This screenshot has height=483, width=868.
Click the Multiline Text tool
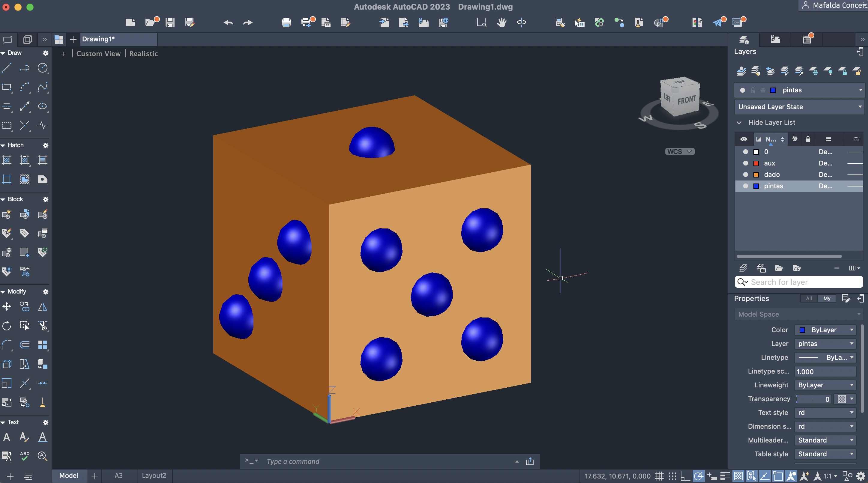click(7, 437)
